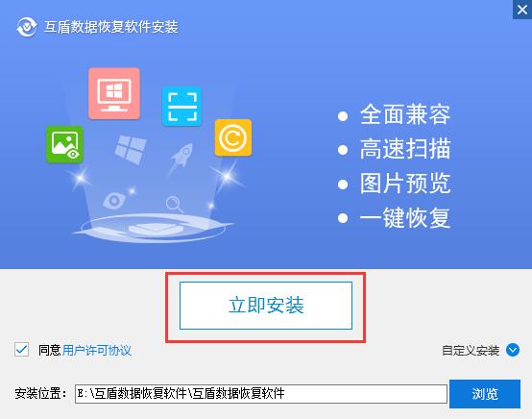Uncheck the agree-to-license checkbox
The image size is (532, 419).
[21, 350]
